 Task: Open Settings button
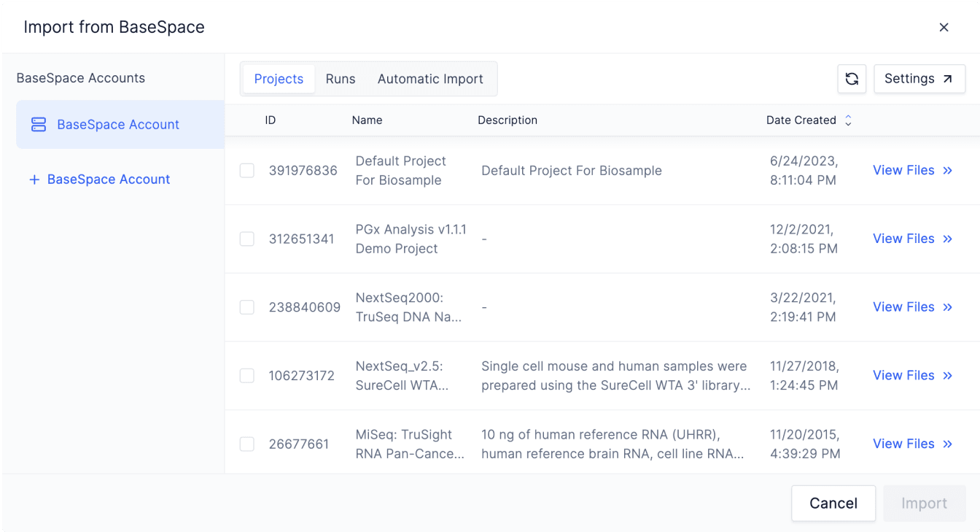tap(919, 79)
